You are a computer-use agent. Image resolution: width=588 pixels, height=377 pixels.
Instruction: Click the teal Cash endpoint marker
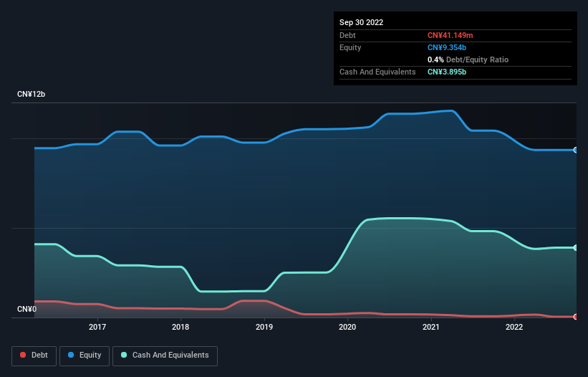coord(576,247)
